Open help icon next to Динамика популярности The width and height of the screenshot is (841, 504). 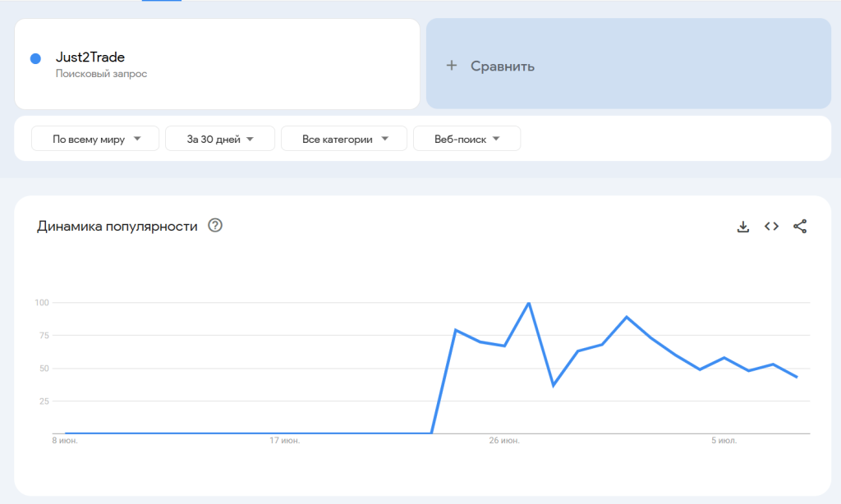click(x=215, y=226)
